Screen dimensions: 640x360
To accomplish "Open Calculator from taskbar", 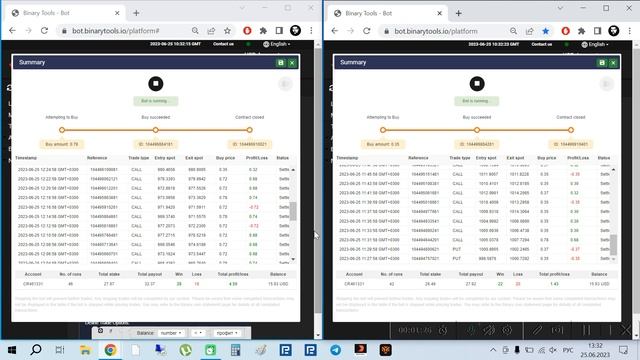I will click(x=236, y=350).
